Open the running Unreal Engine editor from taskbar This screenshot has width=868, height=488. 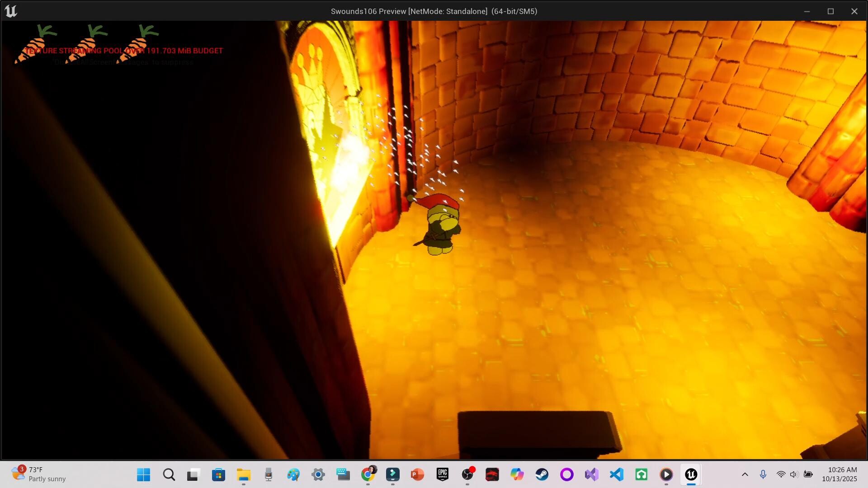[x=691, y=474]
